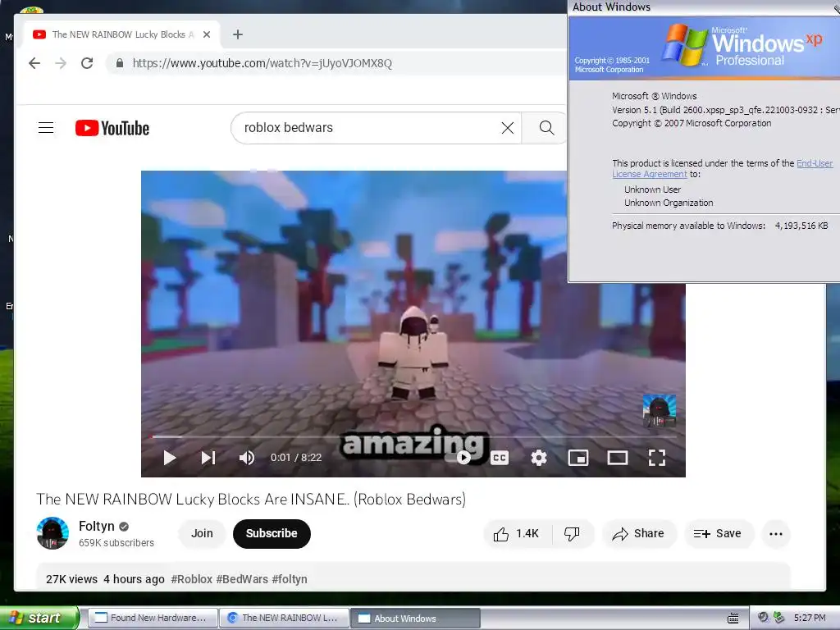The image size is (840, 630).
Task: Subscribe to Foltyn
Action: (x=272, y=533)
